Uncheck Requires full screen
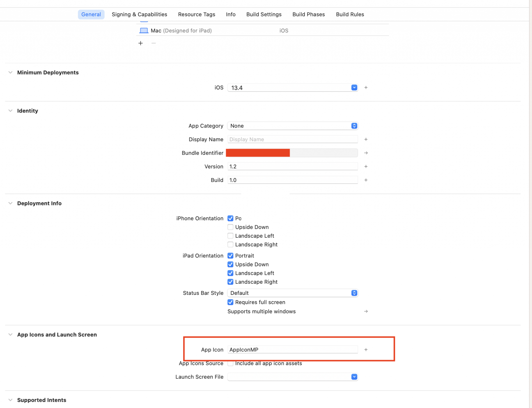 (x=230, y=302)
